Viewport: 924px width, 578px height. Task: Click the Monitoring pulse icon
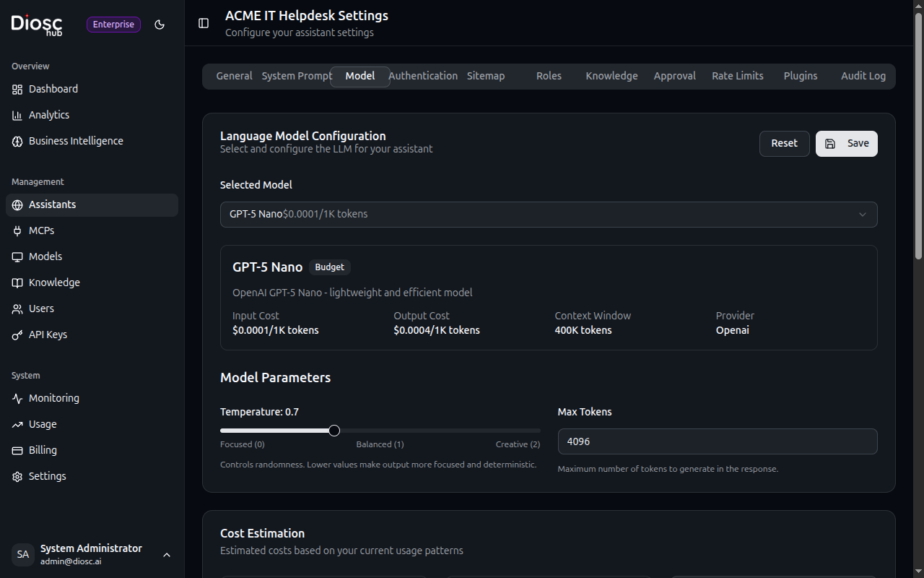17,398
